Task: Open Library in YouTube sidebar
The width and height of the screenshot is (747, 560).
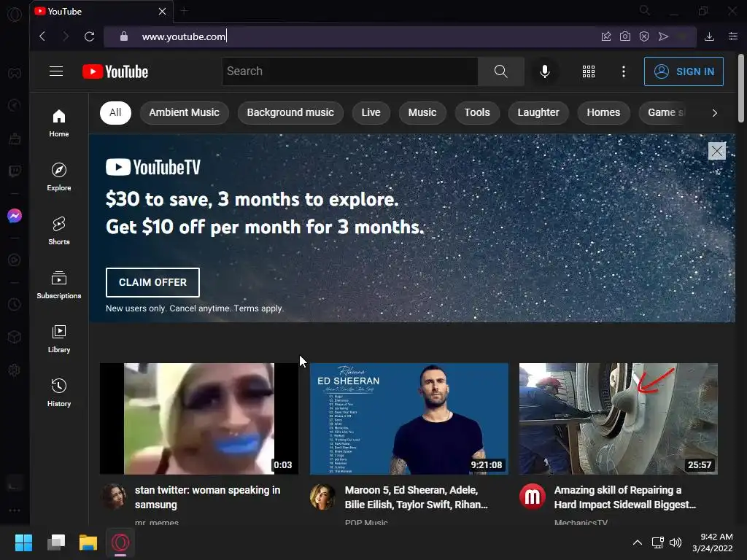Action: pyautogui.click(x=59, y=339)
